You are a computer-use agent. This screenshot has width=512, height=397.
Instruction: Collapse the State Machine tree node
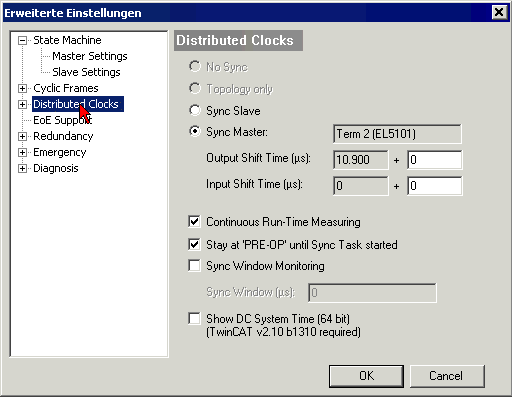coord(22,41)
